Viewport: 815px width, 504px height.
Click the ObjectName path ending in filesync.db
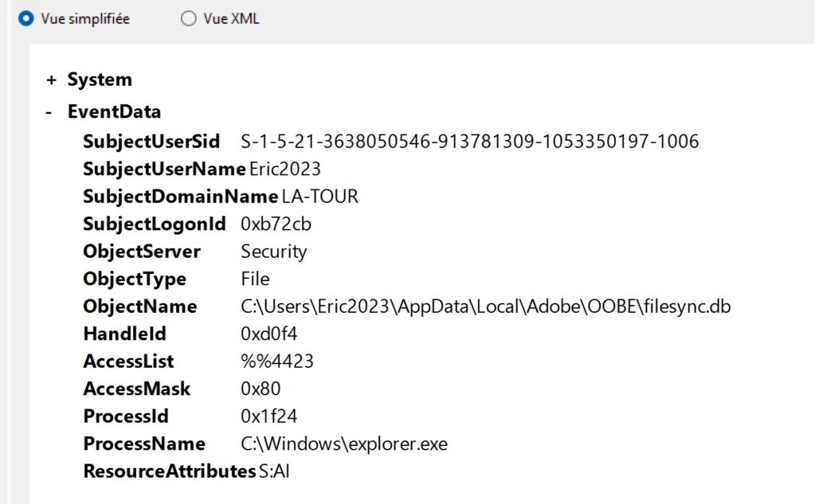coord(485,307)
